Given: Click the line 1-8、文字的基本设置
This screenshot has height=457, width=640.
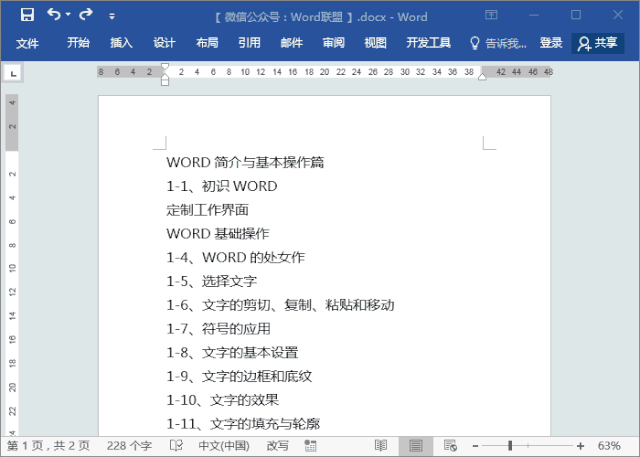Looking at the screenshot, I should tap(232, 353).
